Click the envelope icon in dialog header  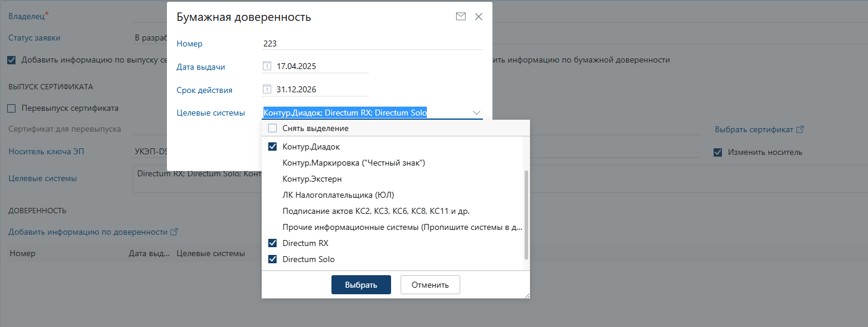[460, 17]
